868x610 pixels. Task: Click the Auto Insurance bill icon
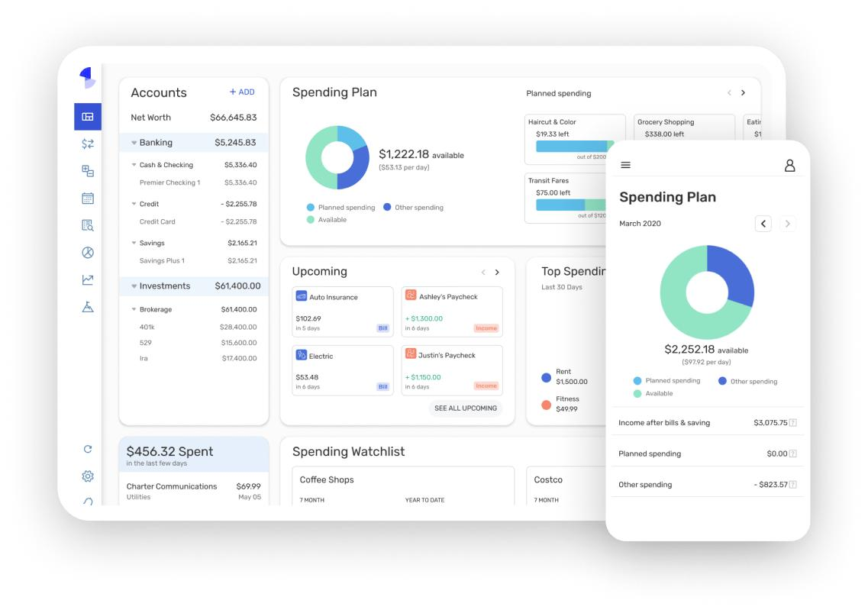pyautogui.click(x=301, y=296)
